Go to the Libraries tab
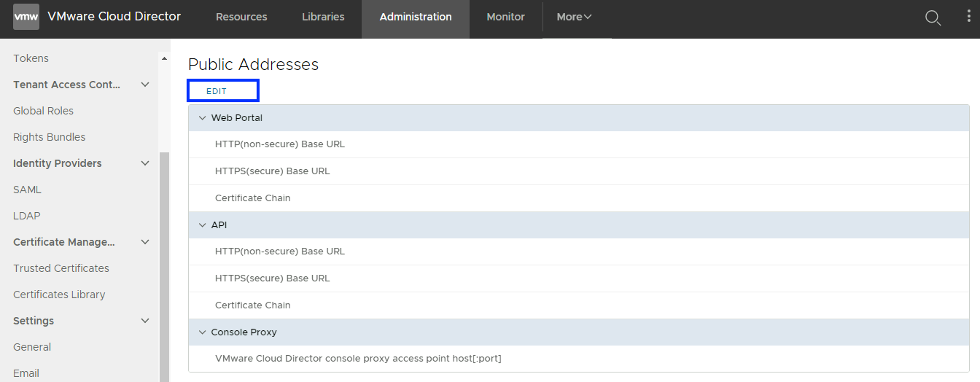The image size is (980, 382). 323,17
